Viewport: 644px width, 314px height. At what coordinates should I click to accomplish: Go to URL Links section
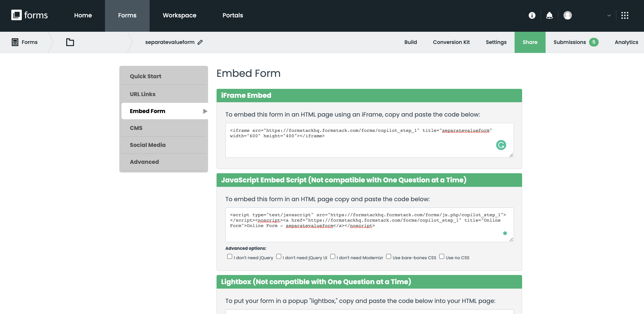(143, 94)
